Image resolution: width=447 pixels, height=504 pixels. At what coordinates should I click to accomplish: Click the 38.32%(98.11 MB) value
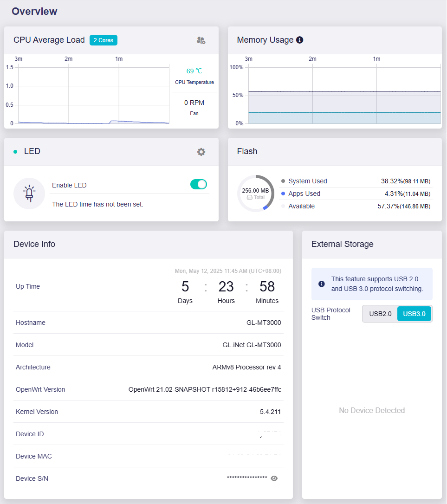point(406,181)
